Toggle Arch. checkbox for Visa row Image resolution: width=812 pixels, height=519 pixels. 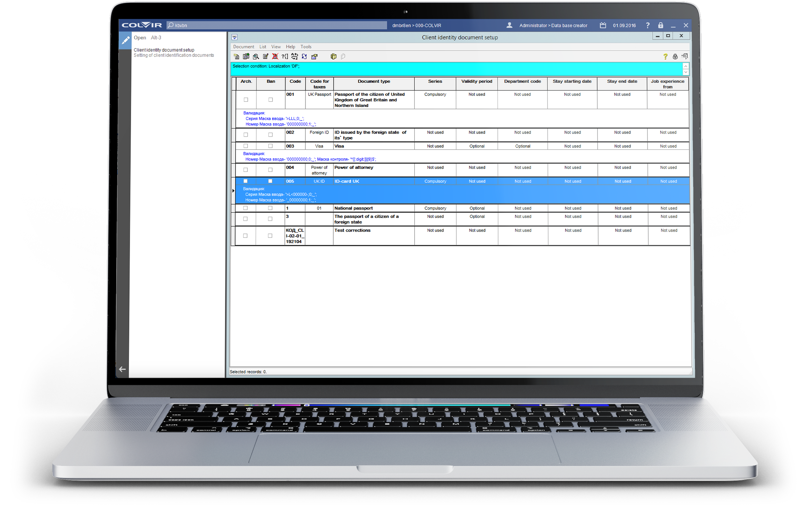tap(246, 146)
